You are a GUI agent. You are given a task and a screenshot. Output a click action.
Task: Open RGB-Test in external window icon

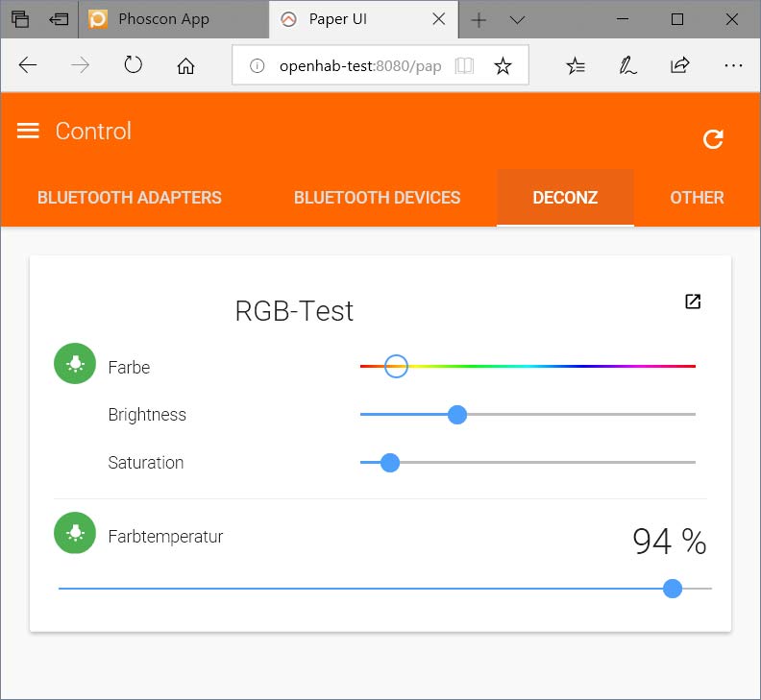tap(693, 302)
